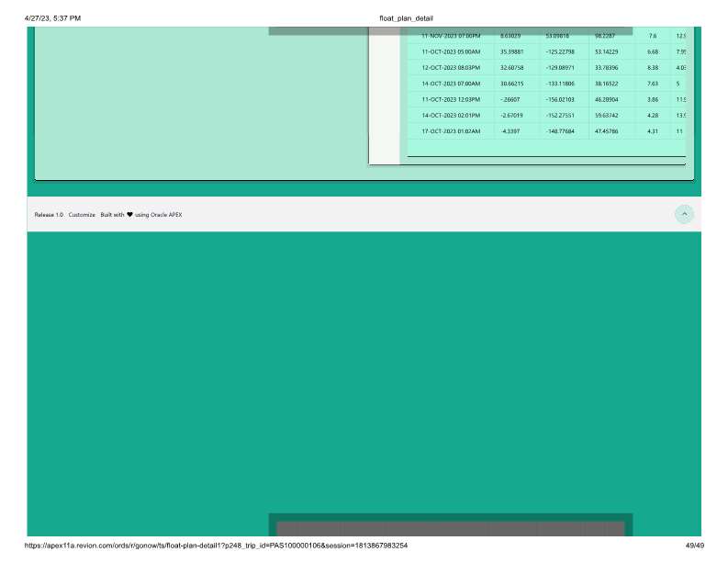Image resolution: width=728 pixels, height=563 pixels.
Task: Click the Release 1.0 footer text
Action: point(49,214)
